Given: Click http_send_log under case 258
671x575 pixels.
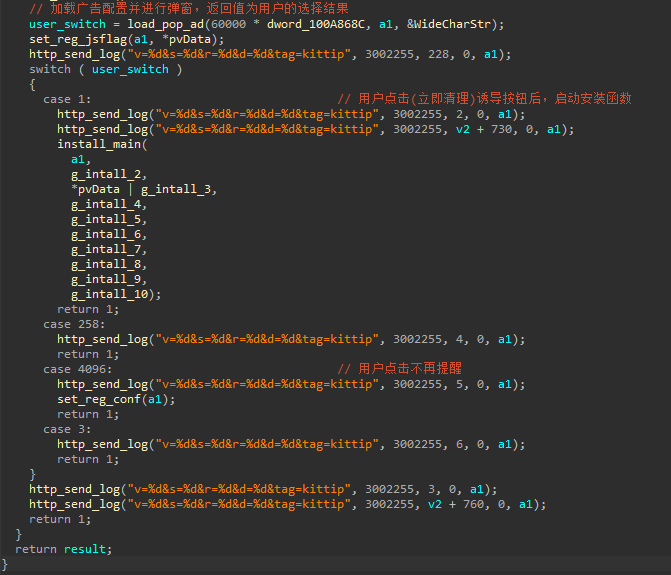Looking at the screenshot, I should 102,339.
